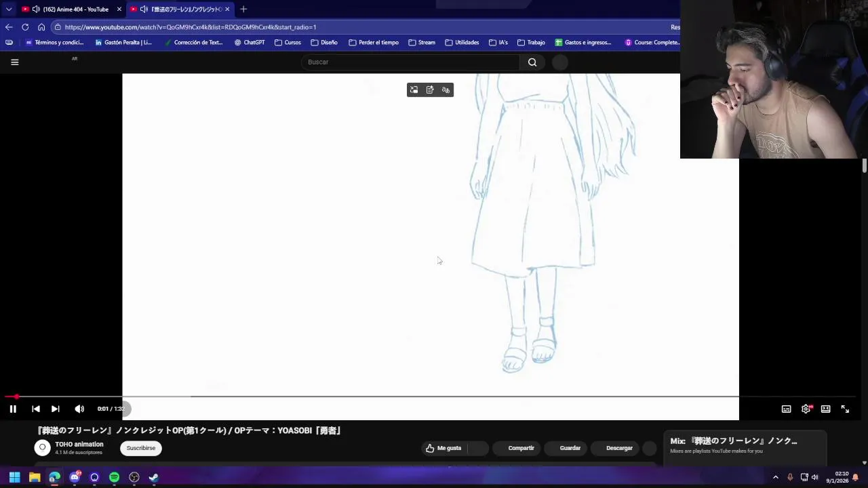868x488 pixels.
Task: Open more actions next to Descargar
Action: point(649,448)
